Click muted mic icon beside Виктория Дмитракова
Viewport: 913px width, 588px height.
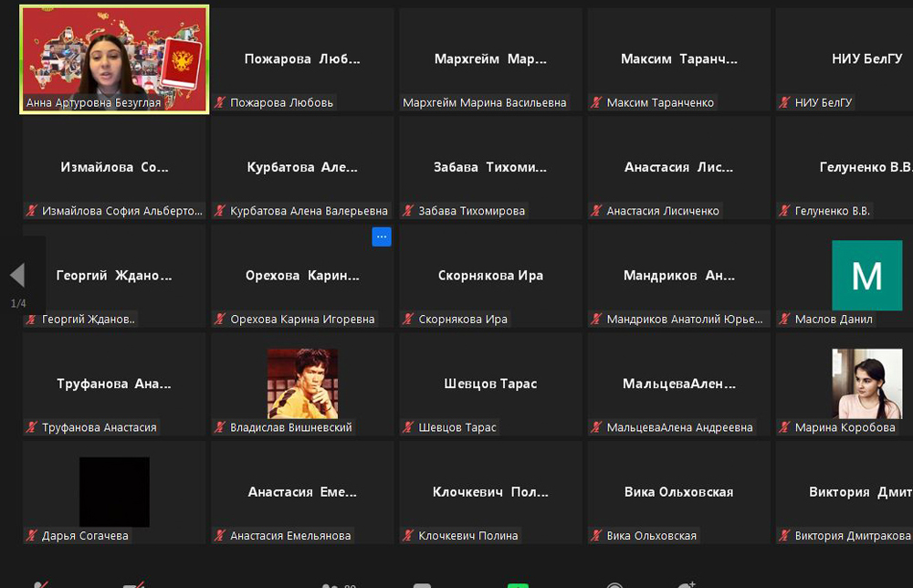(x=784, y=536)
